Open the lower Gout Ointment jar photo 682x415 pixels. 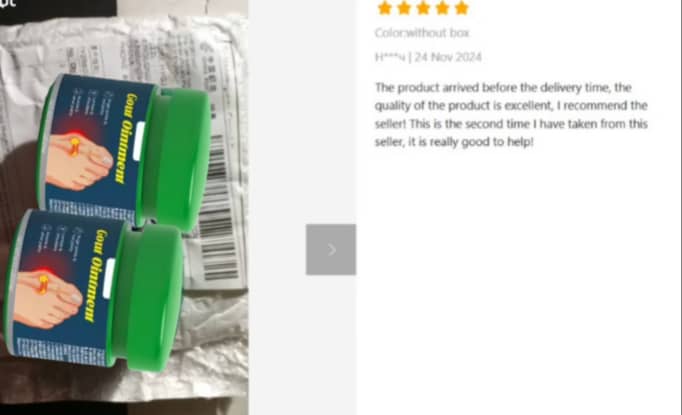(x=94, y=289)
